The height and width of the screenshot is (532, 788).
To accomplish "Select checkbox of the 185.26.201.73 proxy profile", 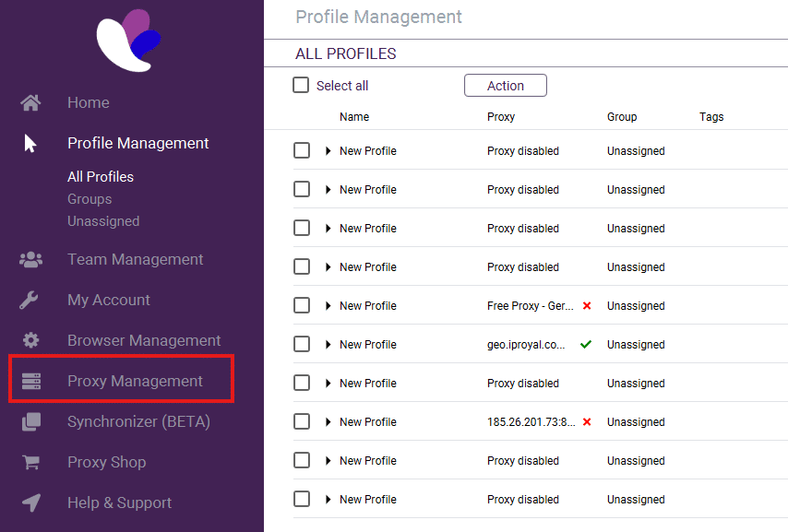I will click(x=302, y=421).
